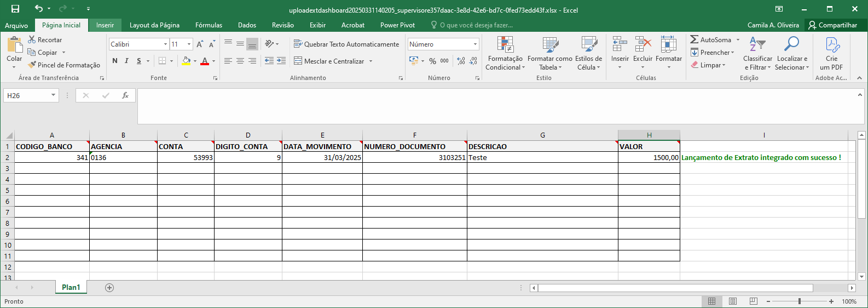Toggle bold formatting N button
Image resolution: width=868 pixels, height=308 pixels.
tap(115, 61)
